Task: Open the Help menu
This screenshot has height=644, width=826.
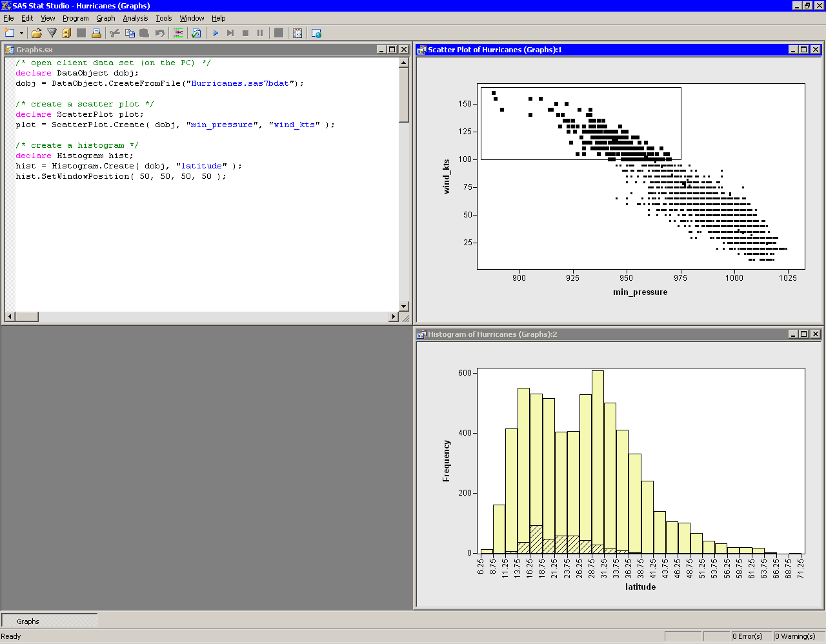Action: point(219,18)
